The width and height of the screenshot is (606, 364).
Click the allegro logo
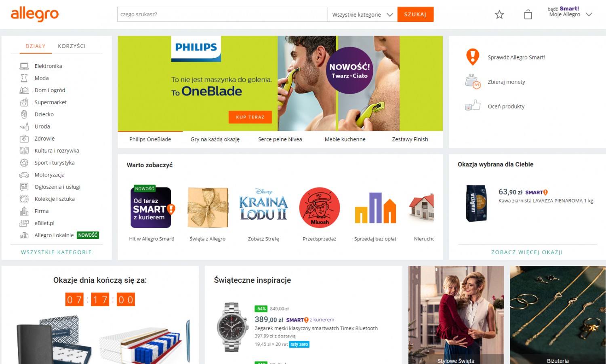[35, 14]
